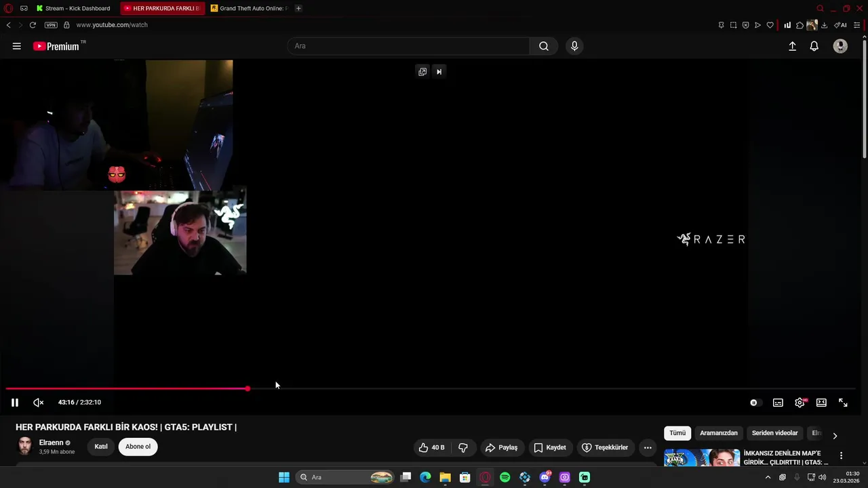This screenshot has height=488, width=868.
Task: Add page to bookmarks with the heart
Action: 770,25
